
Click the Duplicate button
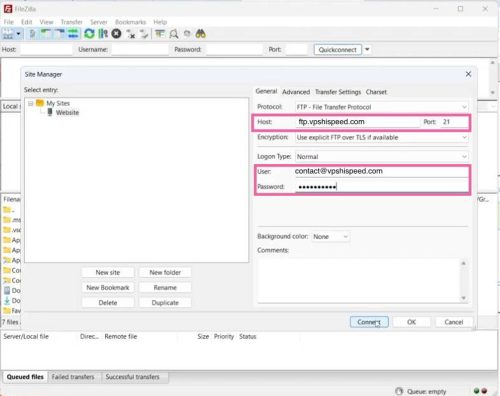tap(165, 303)
